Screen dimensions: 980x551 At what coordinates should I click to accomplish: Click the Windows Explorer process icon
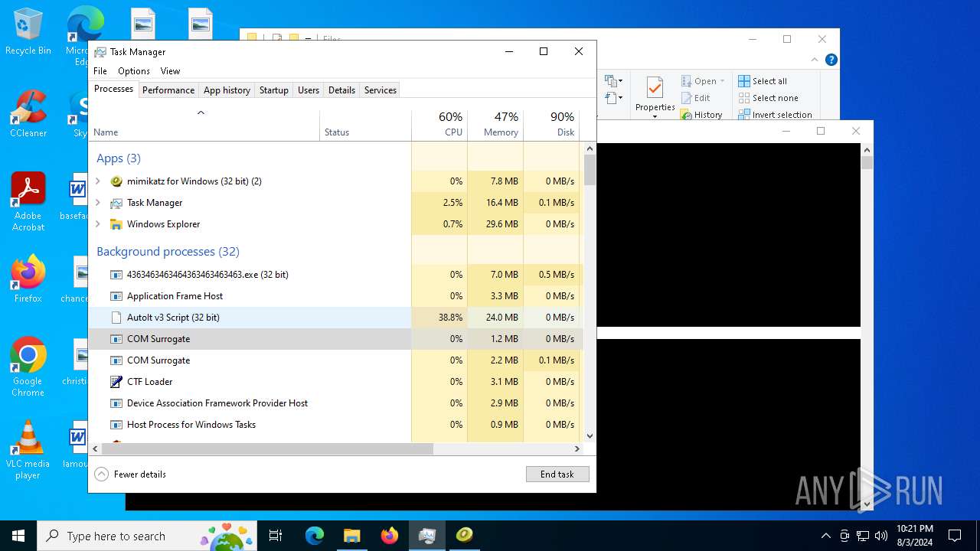click(116, 224)
